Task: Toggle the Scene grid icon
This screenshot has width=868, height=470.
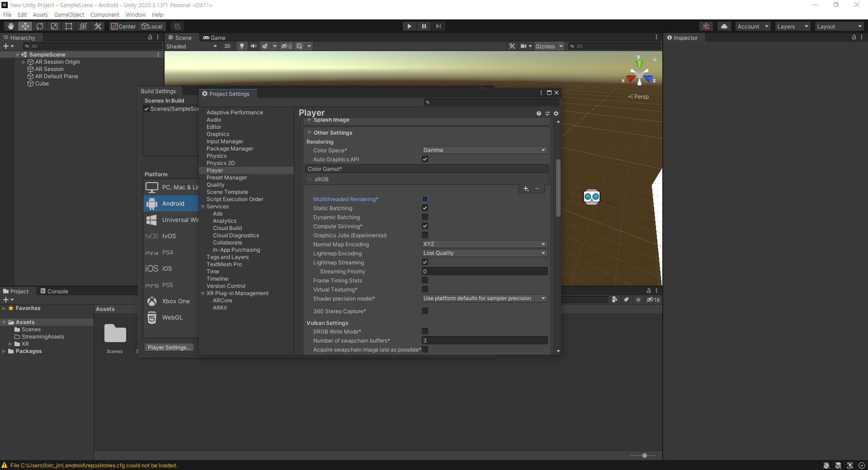Action: pyautogui.click(x=299, y=46)
